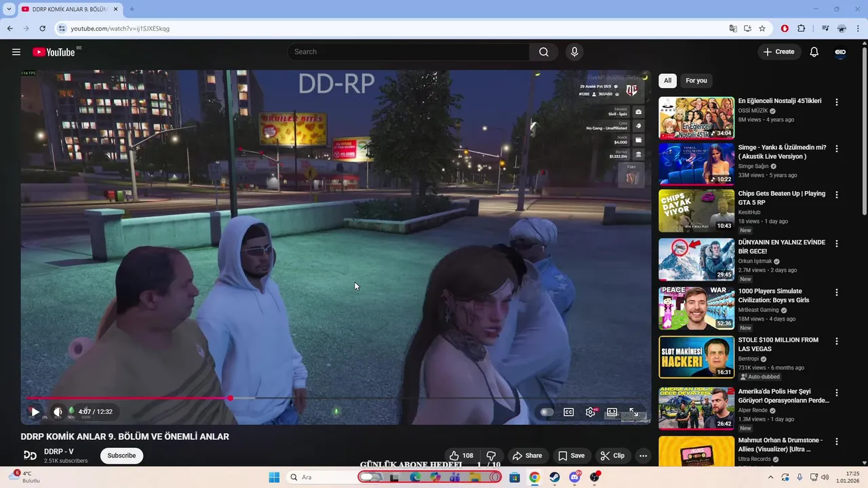Toggle subtitles with the CC button
This screenshot has width=868, height=488.
[569, 412]
